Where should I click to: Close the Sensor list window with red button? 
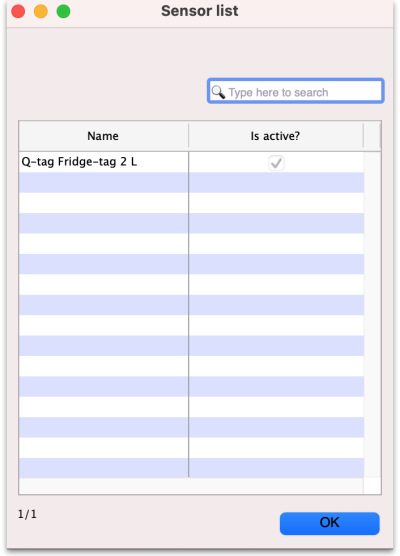point(18,11)
